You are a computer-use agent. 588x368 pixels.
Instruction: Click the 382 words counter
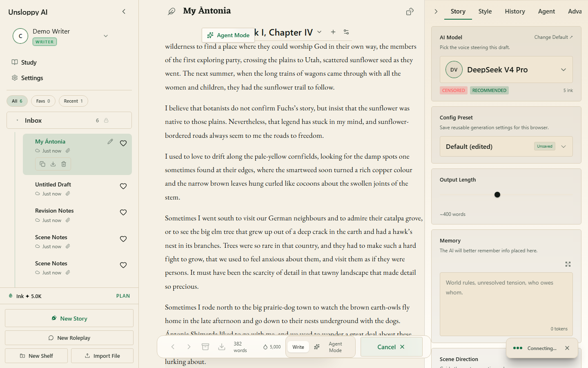240,347
